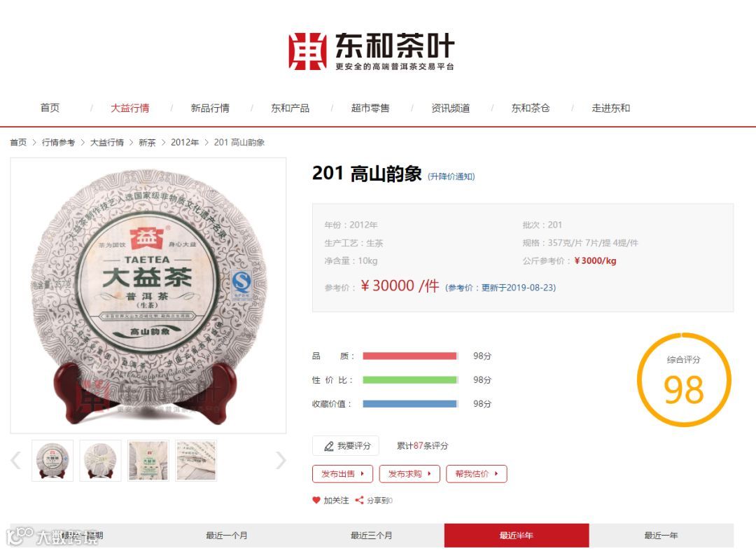The height and width of the screenshot is (551, 756).
Task: Switch to the 最近半年 tab
Action: pyautogui.click(x=517, y=536)
